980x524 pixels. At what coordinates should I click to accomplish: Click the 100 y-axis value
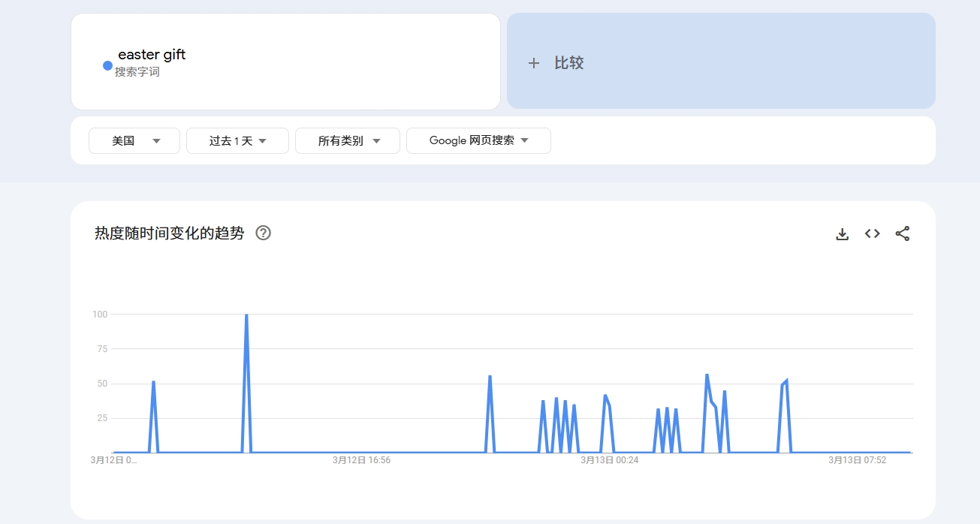click(x=100, y=314)
